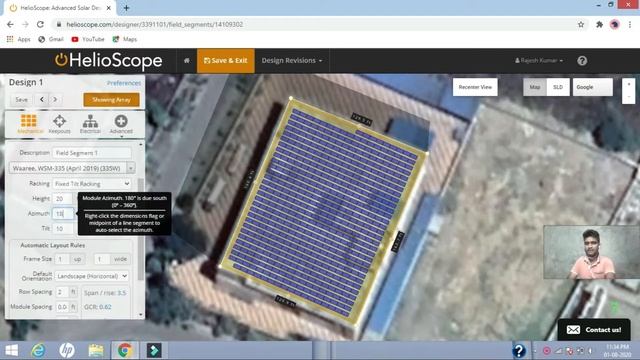Go back in browser history
Screen dimensions: 640x360
point(10,24)
